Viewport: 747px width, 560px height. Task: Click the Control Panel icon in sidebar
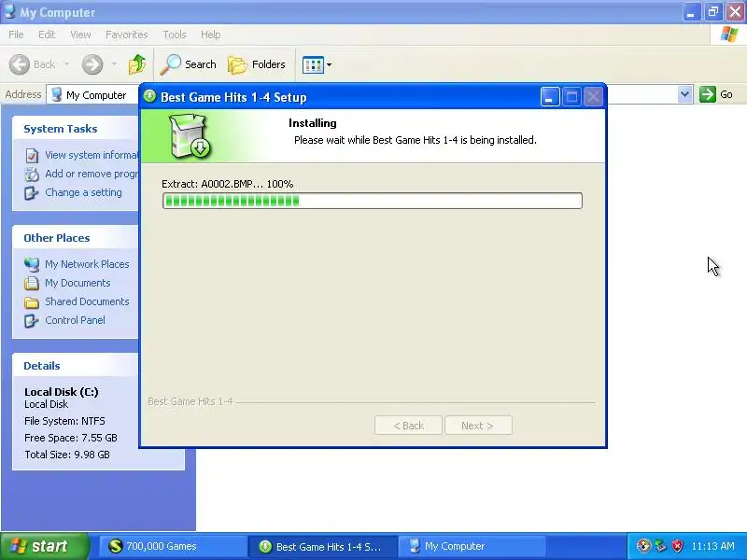tap(32, 321)
